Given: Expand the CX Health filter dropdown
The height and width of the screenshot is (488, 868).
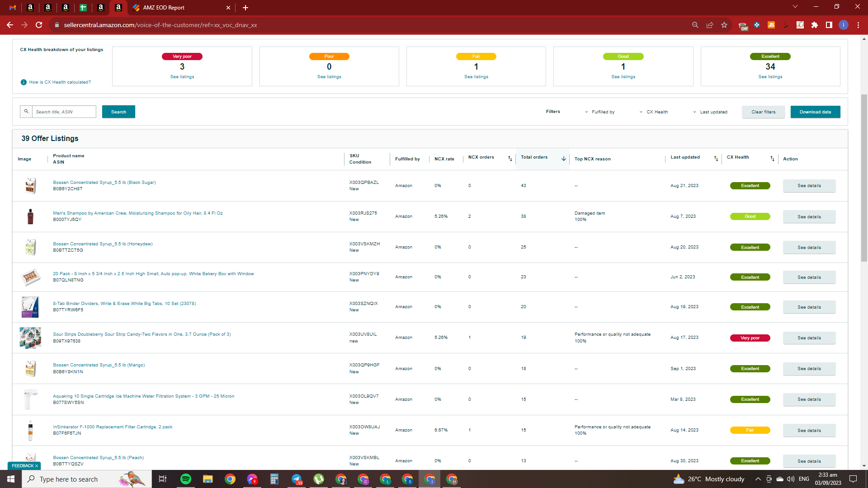Looking at the screenshot, I should point(653,112).
